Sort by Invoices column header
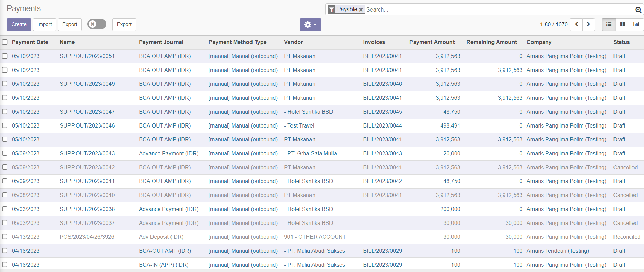This screenshot has width=644, height=272. (374, 42)
